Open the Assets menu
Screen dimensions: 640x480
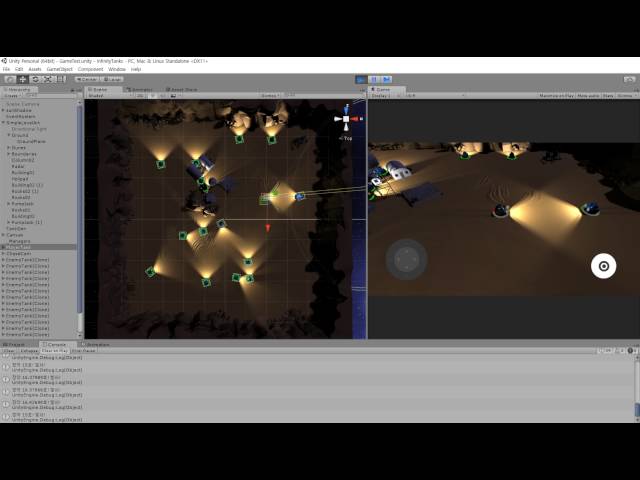35,69
